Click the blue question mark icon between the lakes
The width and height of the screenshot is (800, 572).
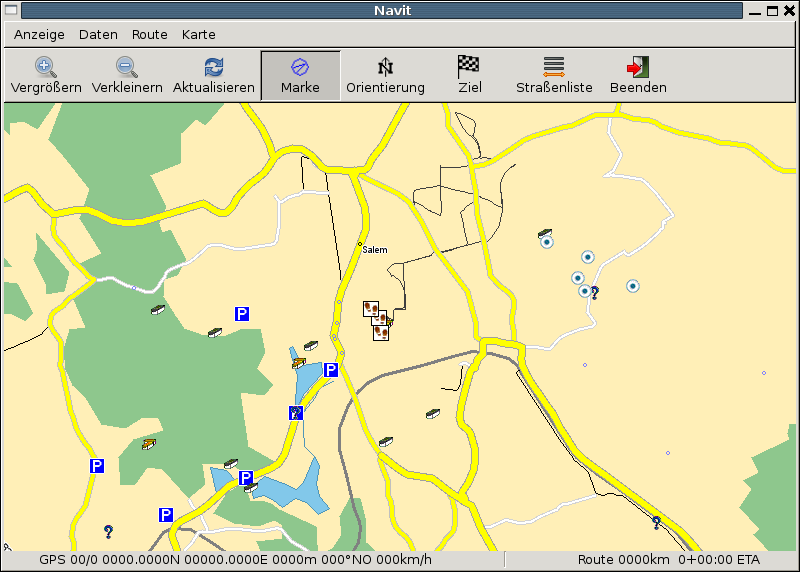tap(296, 413)
